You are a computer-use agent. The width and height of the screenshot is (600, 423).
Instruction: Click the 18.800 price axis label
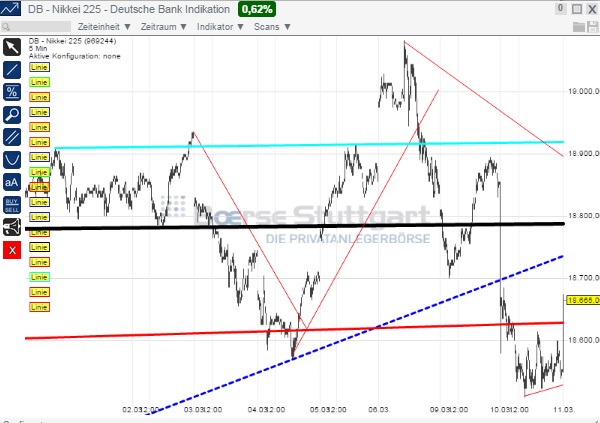click(583, 216)
